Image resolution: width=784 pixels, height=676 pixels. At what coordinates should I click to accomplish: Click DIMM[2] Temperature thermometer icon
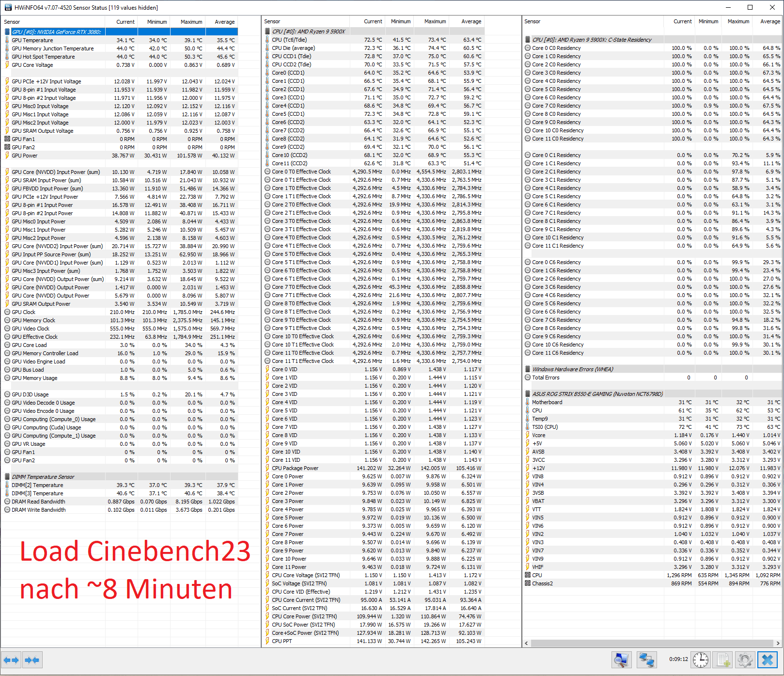tap(7, 485)
